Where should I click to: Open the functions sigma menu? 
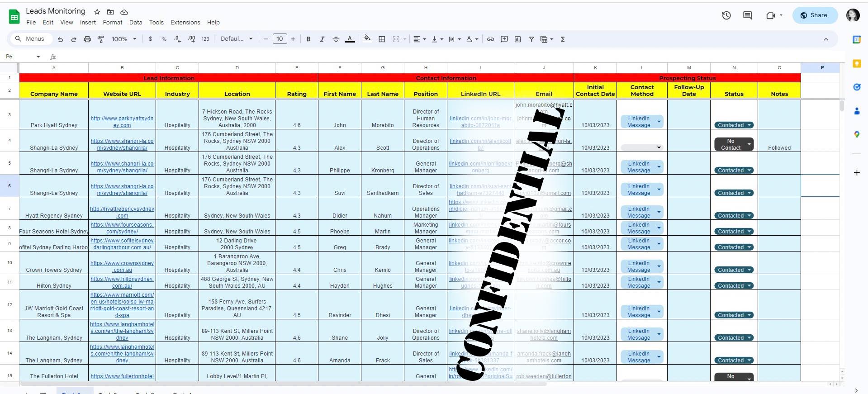click(563, 39)
